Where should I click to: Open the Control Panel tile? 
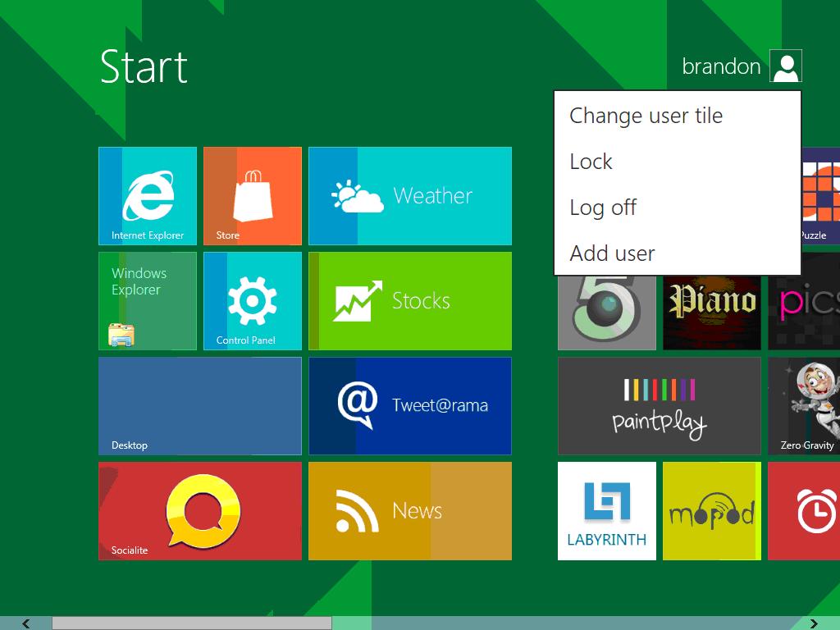(x=252, y=300)
